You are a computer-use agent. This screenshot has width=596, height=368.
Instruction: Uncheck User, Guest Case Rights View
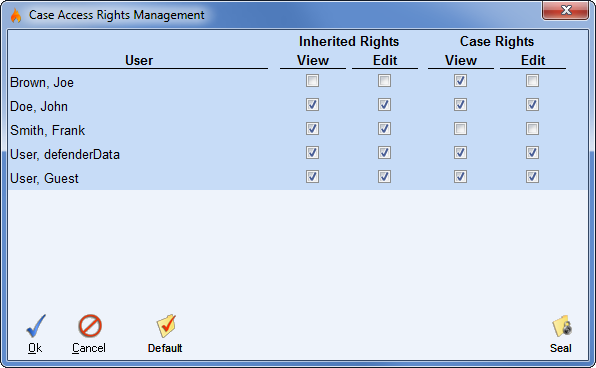(460, 176)
